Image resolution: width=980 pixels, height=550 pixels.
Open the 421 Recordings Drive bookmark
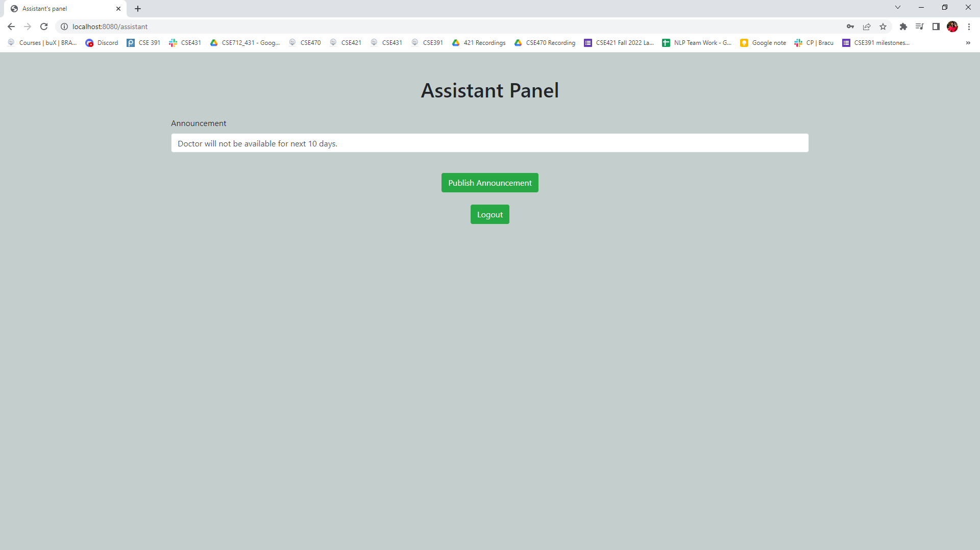click(x=478, y=43)
